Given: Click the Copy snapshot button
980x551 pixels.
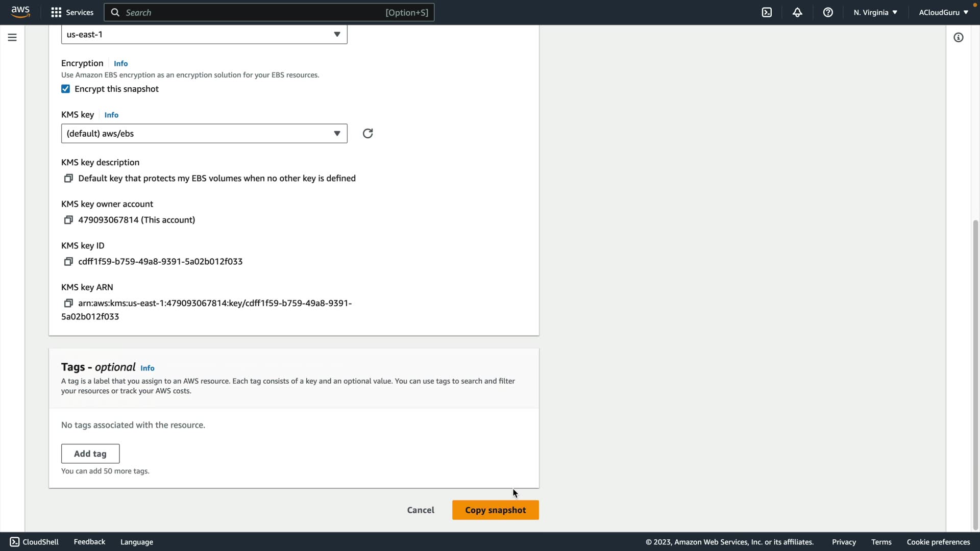Looking at the screenshot, I should (x=495, y=510).
